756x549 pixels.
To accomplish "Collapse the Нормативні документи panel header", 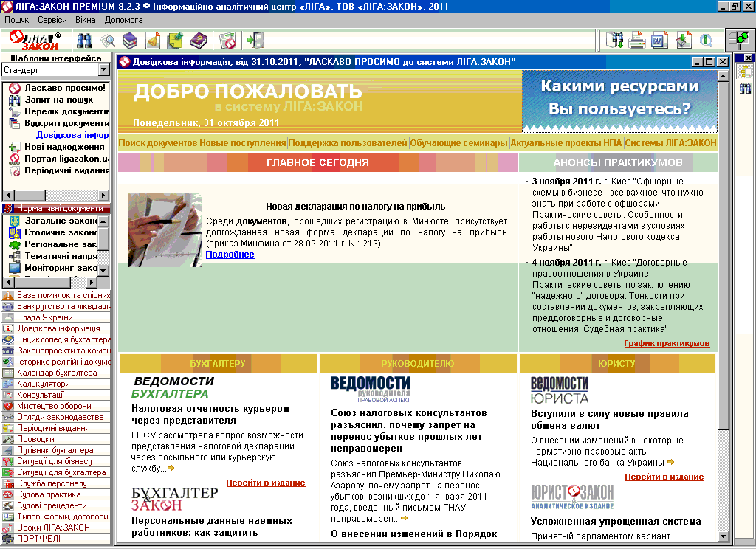I will (x=56, y=208).
